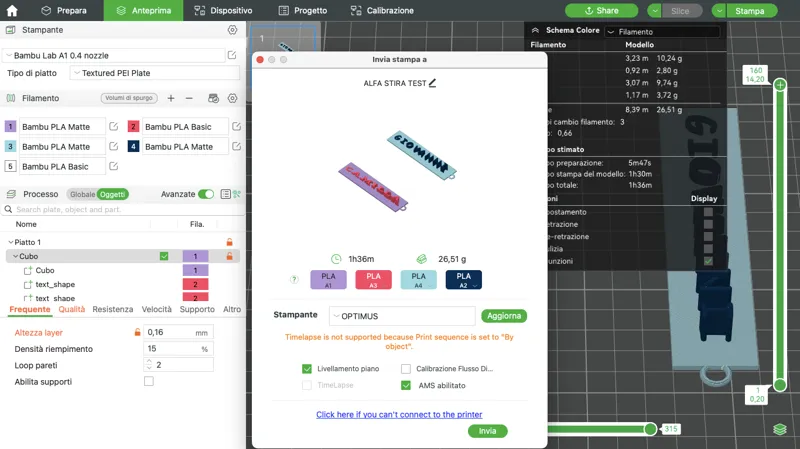
Task: Select Globale process mode
Action: (x=82, y=194)
